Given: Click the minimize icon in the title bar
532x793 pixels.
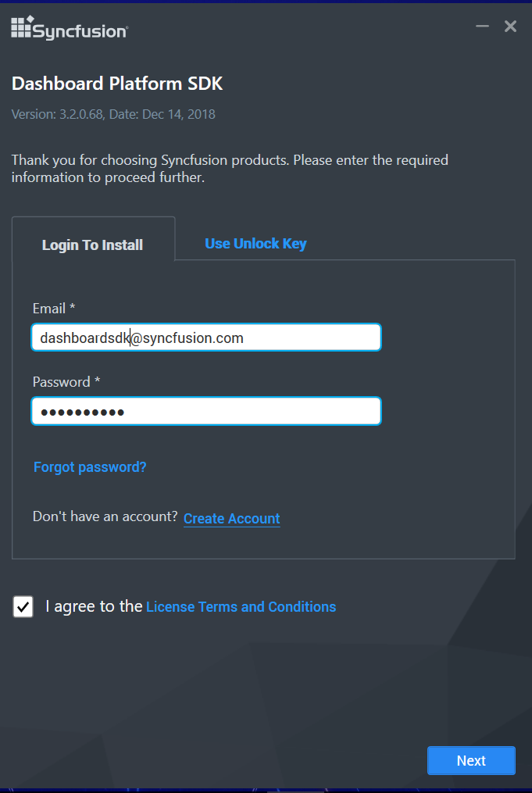Looking at the screenshot, I should [x=481, y=26].
